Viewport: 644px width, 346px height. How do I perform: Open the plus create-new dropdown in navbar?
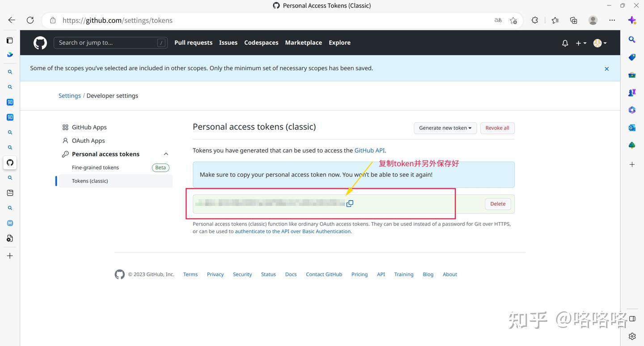tap(580, 43)
